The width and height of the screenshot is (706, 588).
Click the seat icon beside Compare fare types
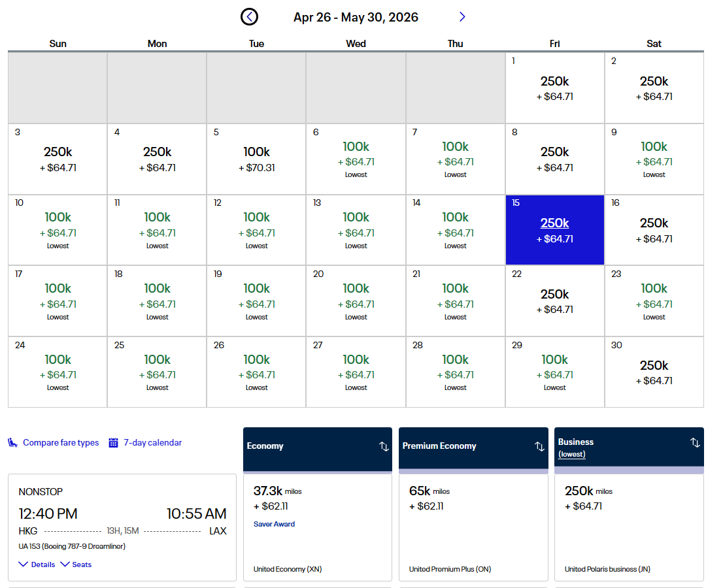click(13, 443)
